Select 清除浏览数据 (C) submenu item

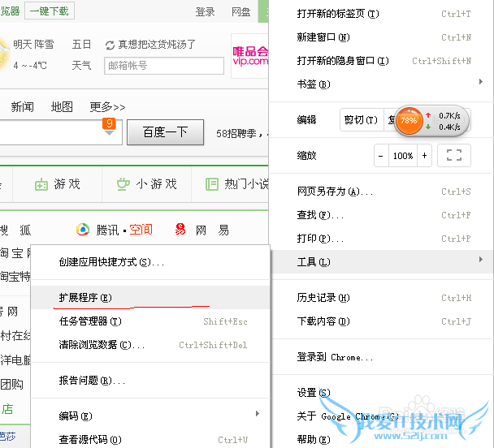click(x=150, y=345)
